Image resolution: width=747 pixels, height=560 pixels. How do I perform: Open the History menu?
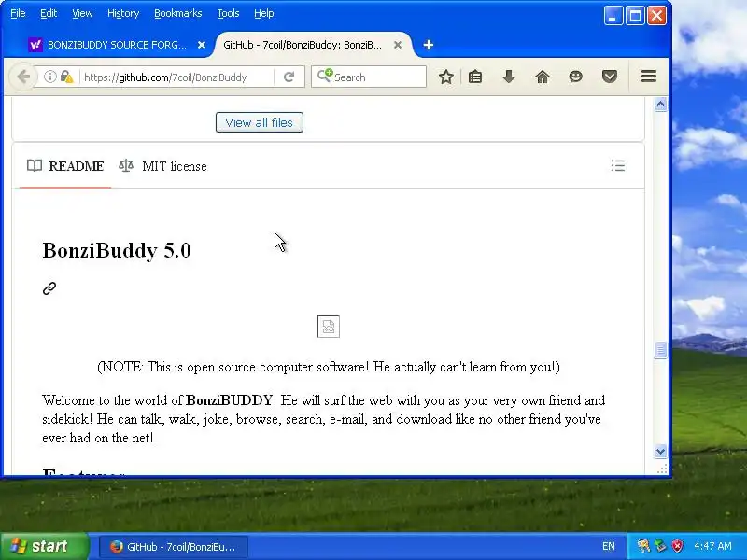point(123,13)
